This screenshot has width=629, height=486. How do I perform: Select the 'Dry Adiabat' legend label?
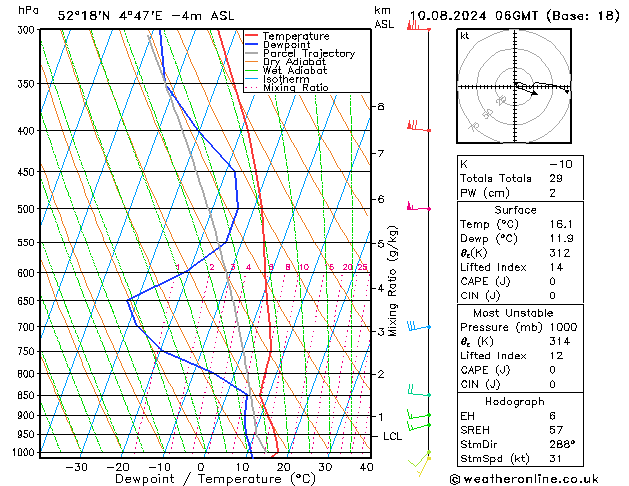click(x=294, y=62)
